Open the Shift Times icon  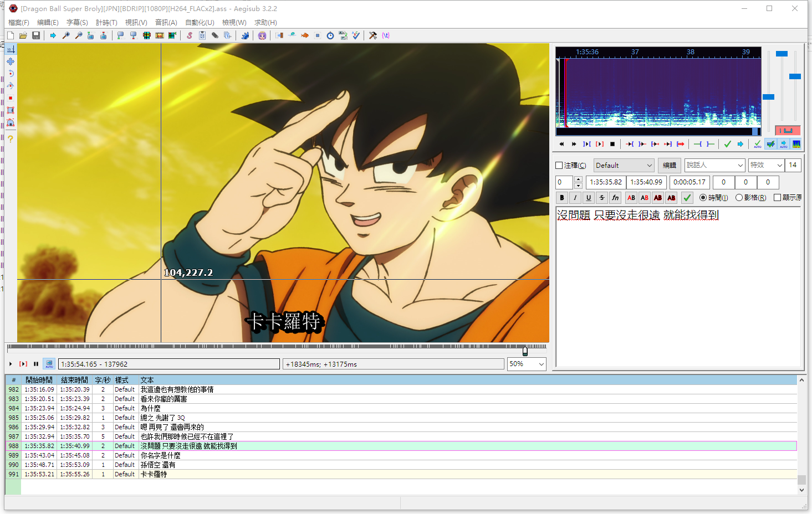click(279, 35)
